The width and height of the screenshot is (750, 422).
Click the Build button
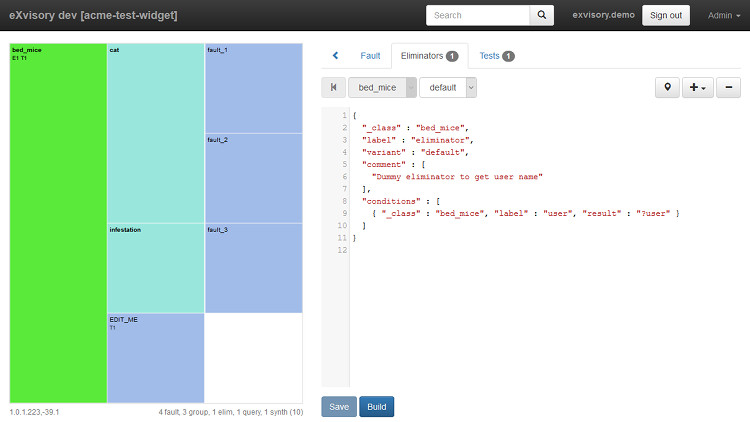coord(377,406)
